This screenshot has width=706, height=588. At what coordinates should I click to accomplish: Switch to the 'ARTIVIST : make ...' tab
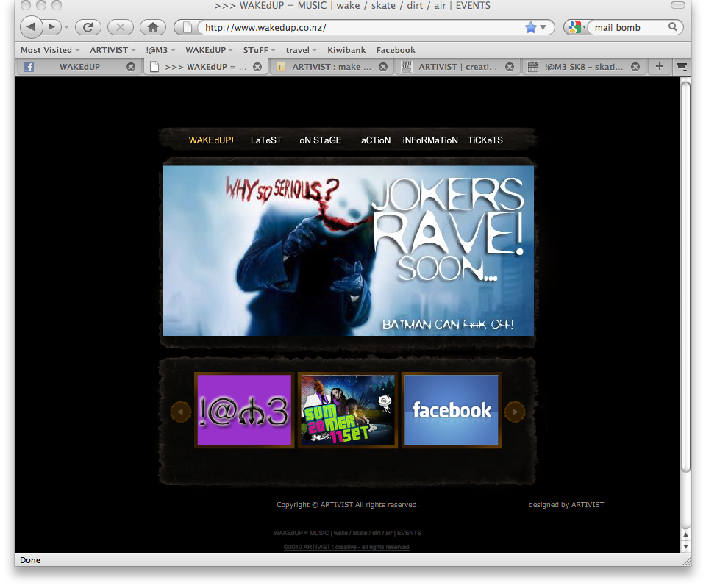pos(332,67)
